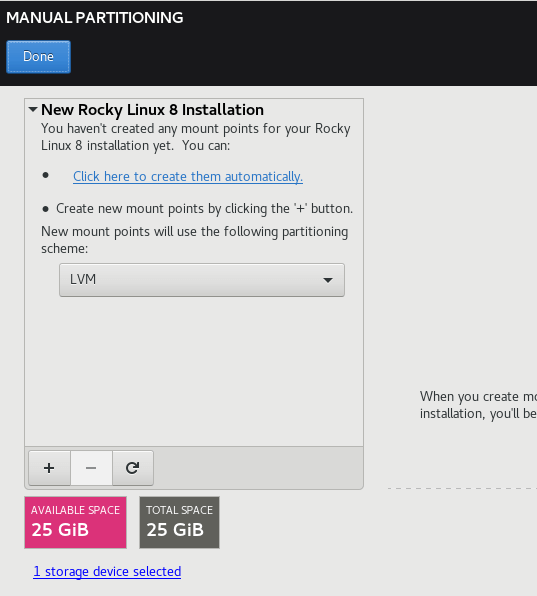Click the Total Space 25 GiB box

tap(179, 523)
